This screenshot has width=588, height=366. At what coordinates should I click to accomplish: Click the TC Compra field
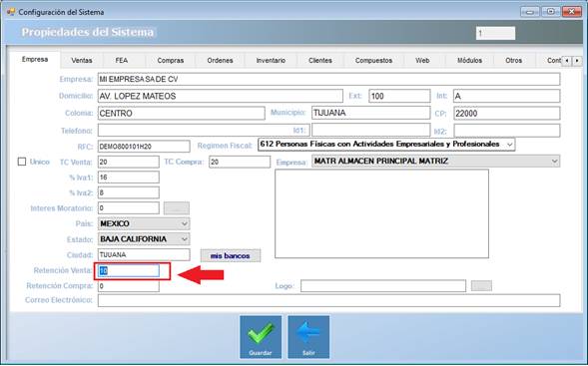click(240, 162)
